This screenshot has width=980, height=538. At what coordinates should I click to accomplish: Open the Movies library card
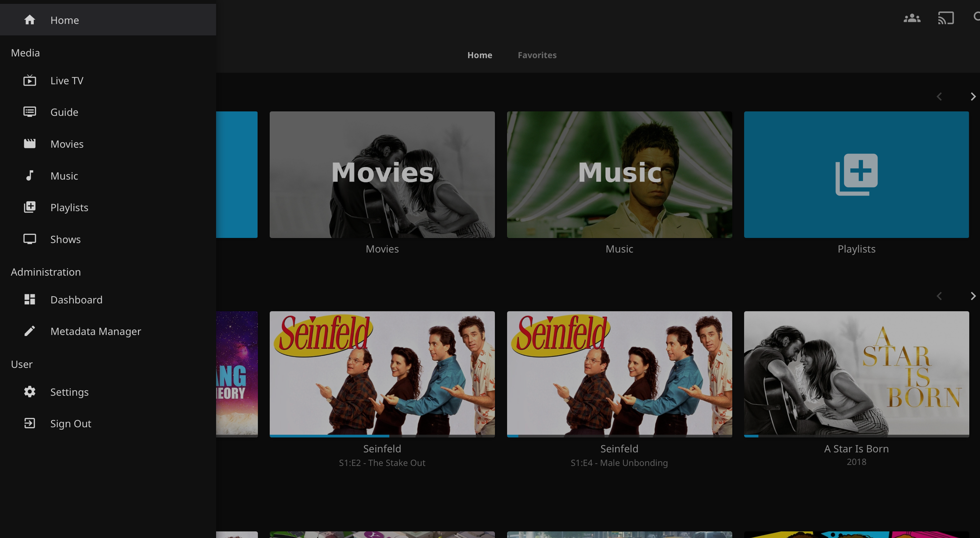point(382,174)
